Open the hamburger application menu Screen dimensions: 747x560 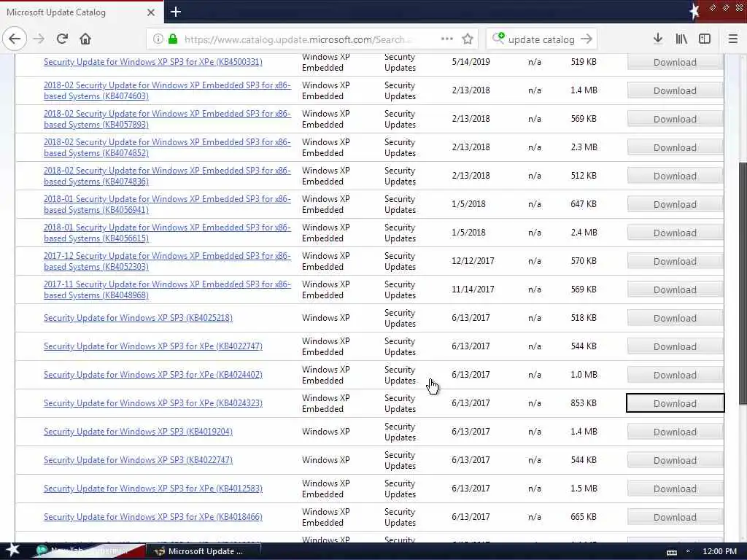(732, 39)
